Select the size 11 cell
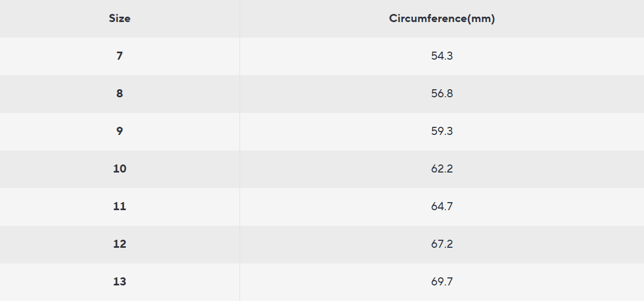 click(120, 206)
